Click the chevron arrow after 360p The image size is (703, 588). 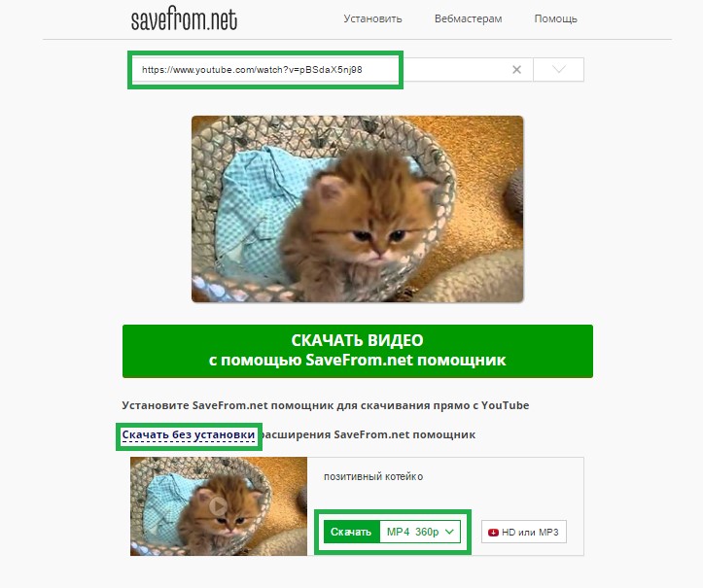click(x=449, y=532)
